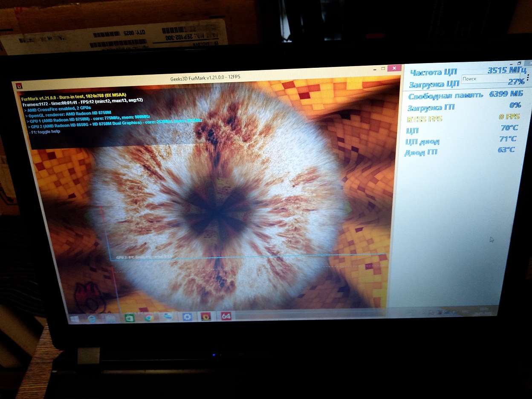This screenshot has height=399, width=532.
Task: Click the 'Диод ГП' label
Action: pos(421,152)
